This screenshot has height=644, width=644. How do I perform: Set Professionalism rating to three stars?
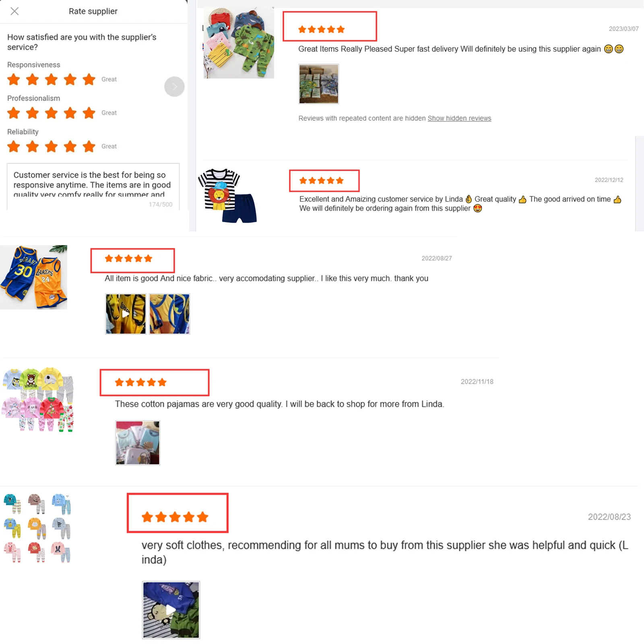[x=51, y=113]
